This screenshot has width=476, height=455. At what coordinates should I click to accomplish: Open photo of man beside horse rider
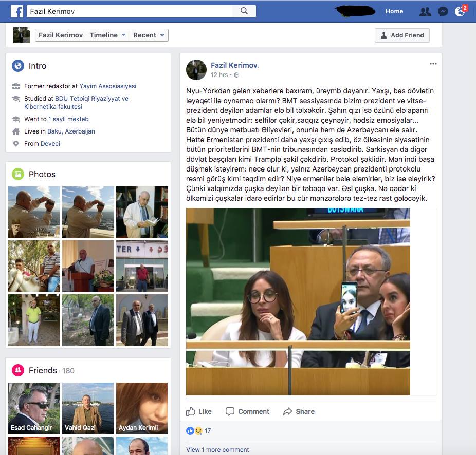tap(34, 267)
